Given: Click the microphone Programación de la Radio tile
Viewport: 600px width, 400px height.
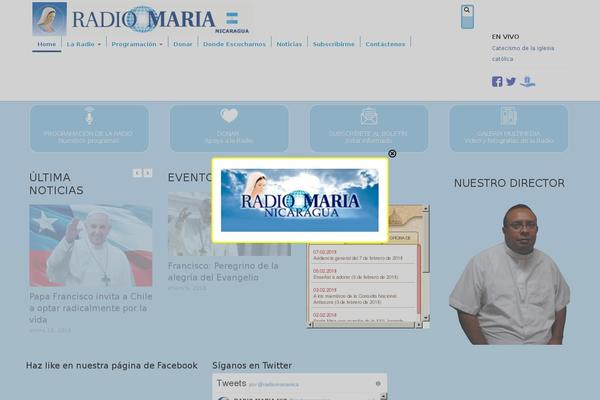Looking at the screenshot, I should 89,129.
